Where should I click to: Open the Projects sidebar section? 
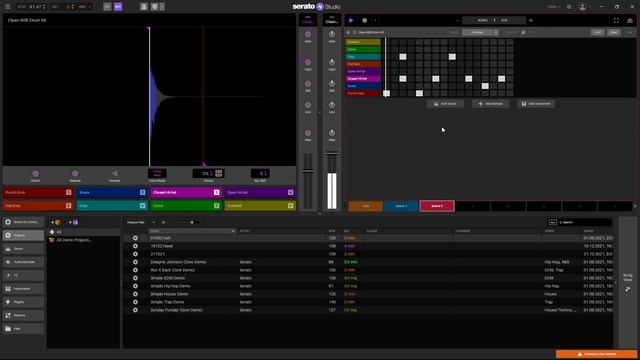tap(24, 236)
